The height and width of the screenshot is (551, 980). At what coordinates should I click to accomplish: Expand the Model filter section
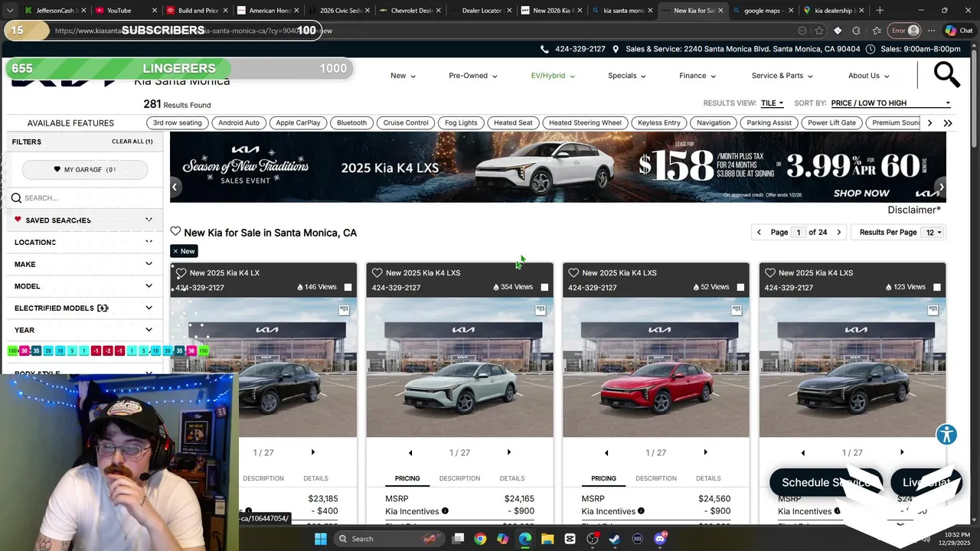[83, 286]
